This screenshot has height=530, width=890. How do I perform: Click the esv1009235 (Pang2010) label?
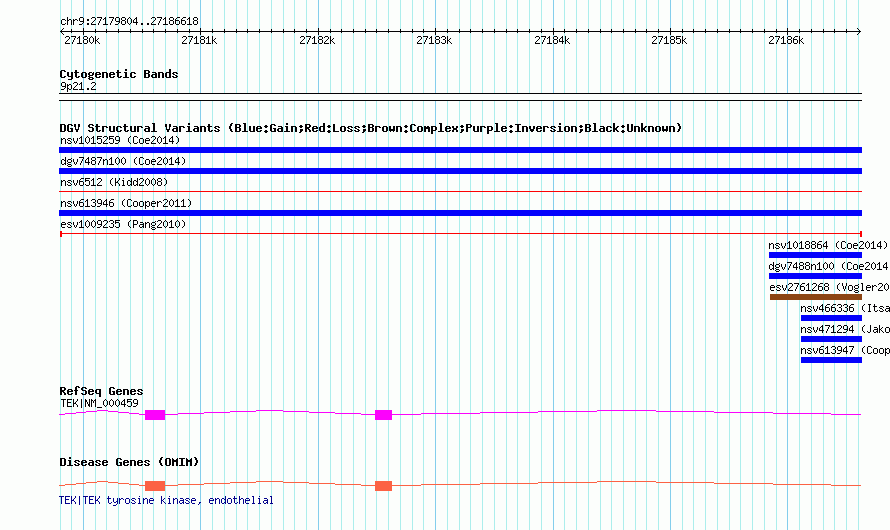tap(123, 224)
